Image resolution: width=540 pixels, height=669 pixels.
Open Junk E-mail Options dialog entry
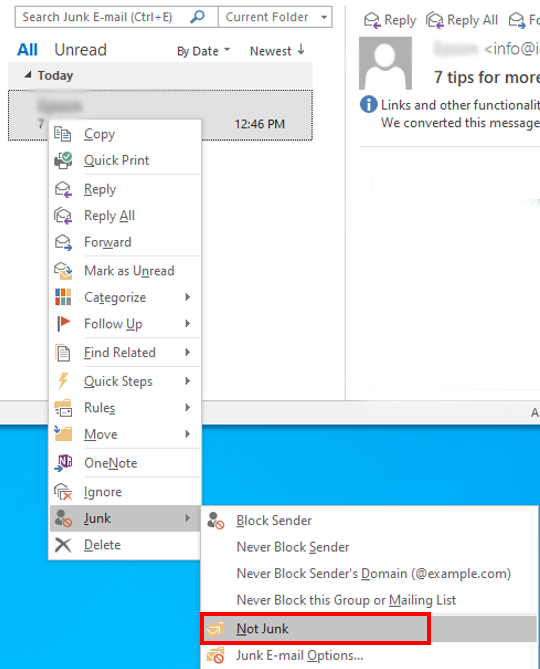point(369,655)
